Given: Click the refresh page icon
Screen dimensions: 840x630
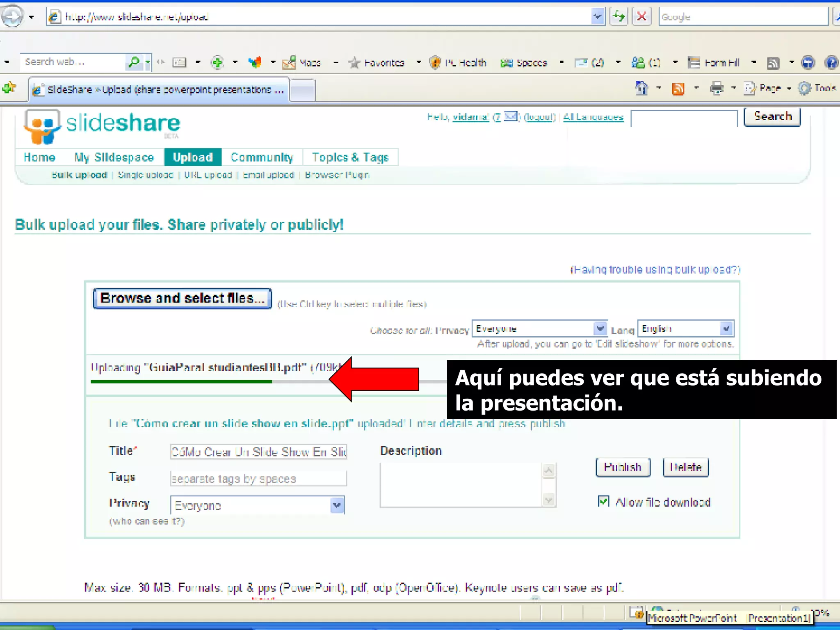Looking at the screenshot, I should click(x=619, y=17).
